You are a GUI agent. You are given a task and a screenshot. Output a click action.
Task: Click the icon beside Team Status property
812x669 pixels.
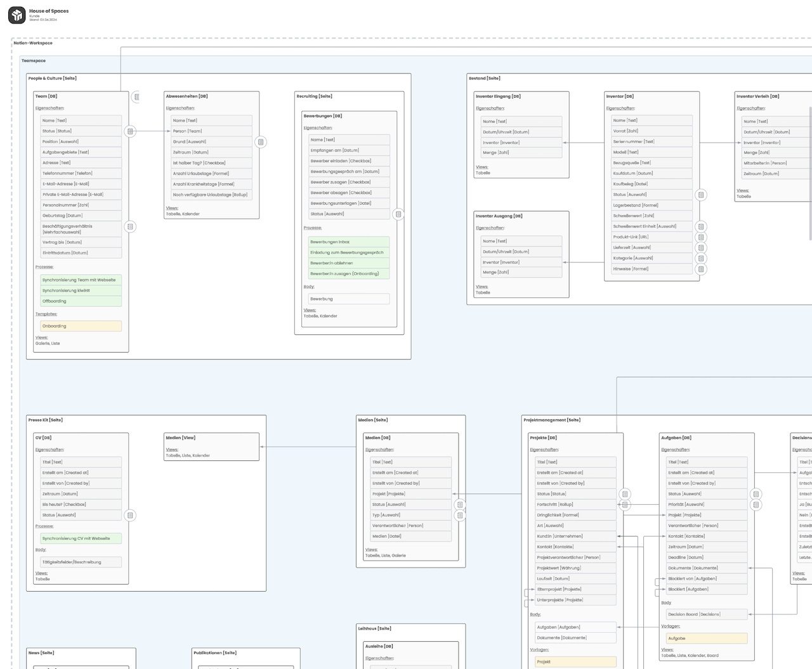click(130, 131)
